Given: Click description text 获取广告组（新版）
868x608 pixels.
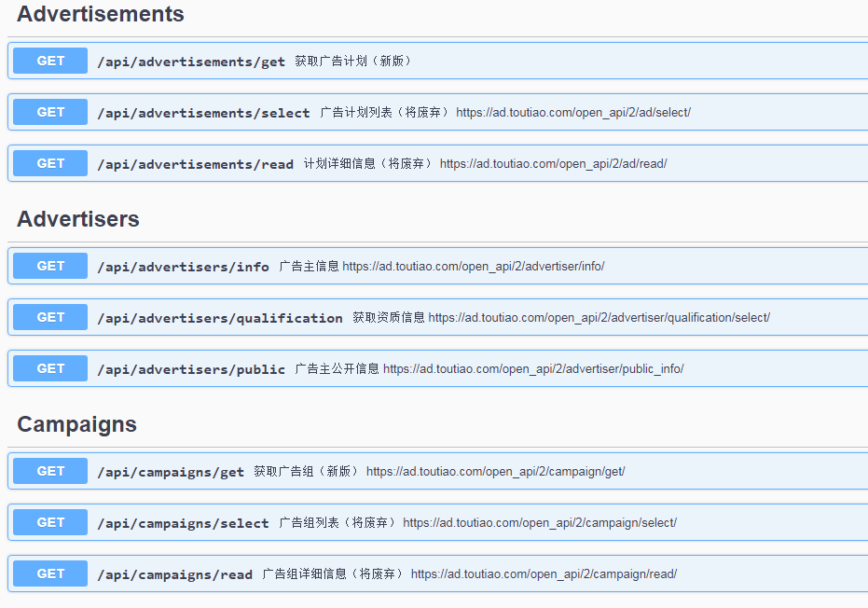Looking at the screenshot, I should point(306,471).
